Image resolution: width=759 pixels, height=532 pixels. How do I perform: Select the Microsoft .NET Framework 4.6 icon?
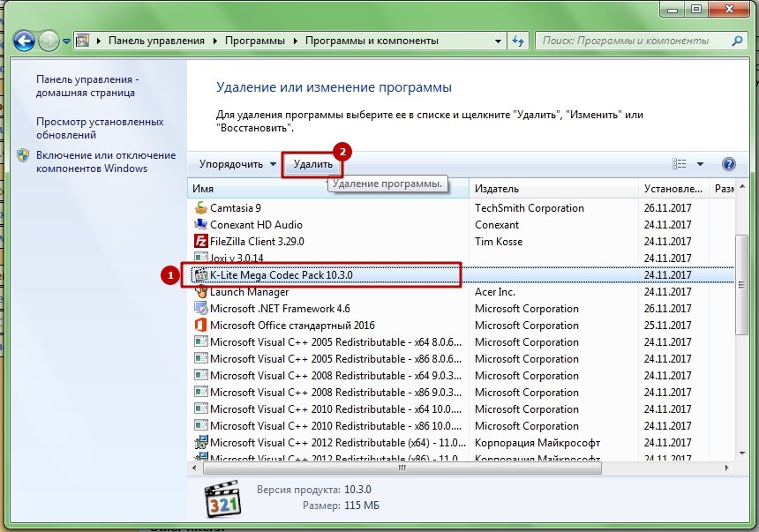point(201,309)
